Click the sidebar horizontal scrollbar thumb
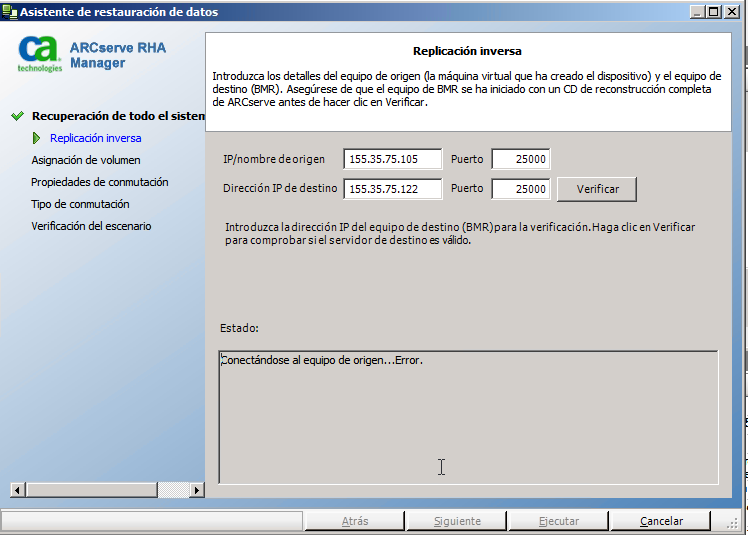Image resolution: width=748 pixels, height=535 pixels. click(92, 490)
